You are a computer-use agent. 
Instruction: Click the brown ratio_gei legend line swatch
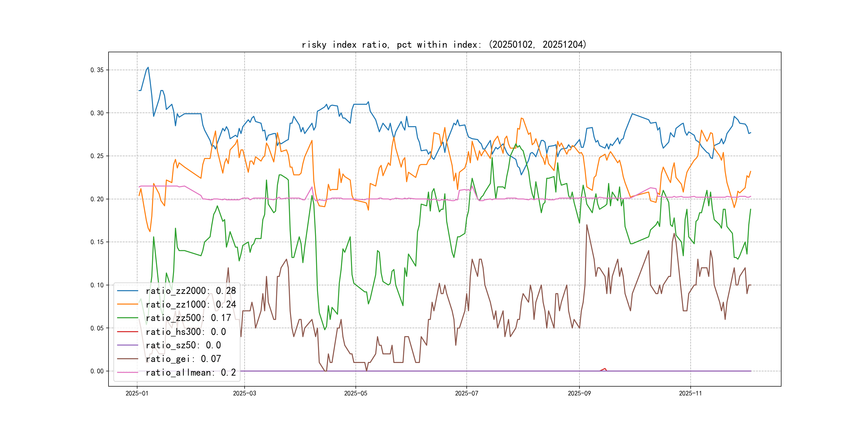coord(127,359)
